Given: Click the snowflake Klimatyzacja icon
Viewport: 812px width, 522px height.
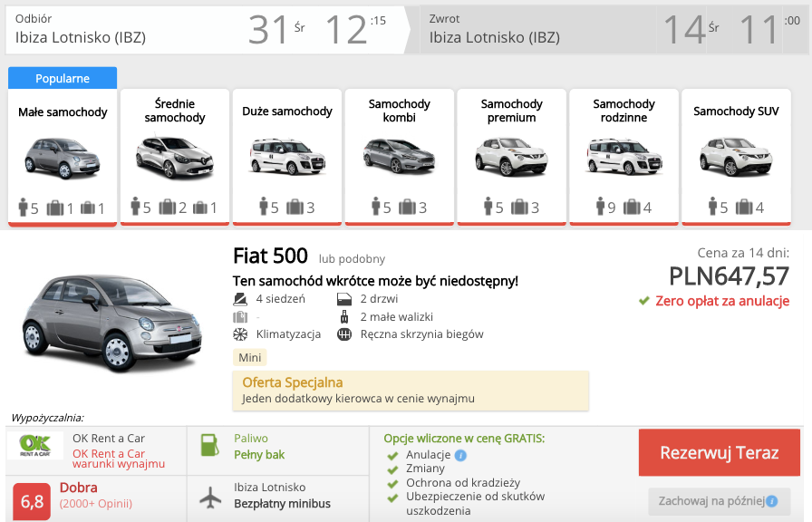Looking at the screenshot, I should tap(240, 333).
